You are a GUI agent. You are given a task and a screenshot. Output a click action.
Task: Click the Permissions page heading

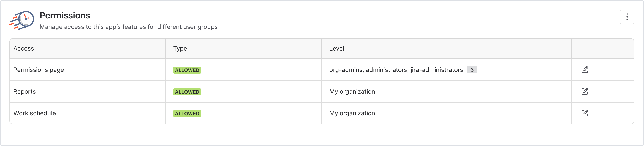(x=65, y=16)
